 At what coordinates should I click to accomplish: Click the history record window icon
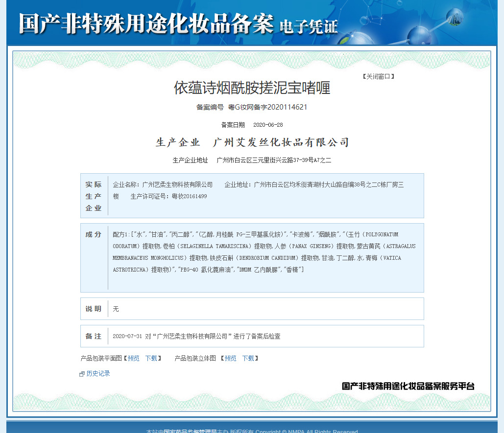point(82,374)
